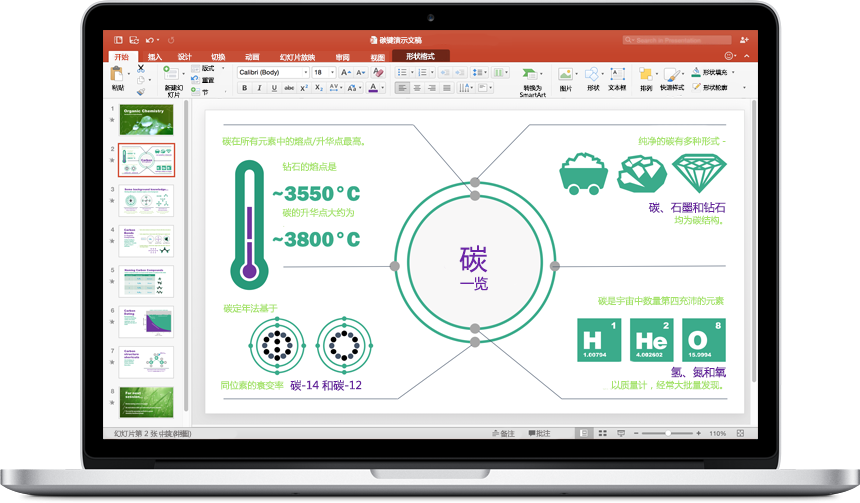Select slide 1 Organic Chemistry thumbnail

[146, 120]
